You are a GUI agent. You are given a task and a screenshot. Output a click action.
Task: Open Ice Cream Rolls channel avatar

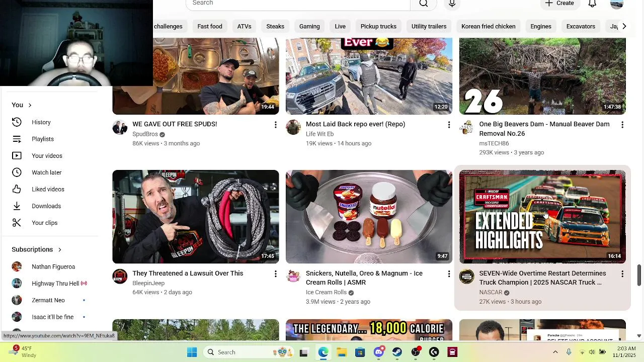point(293,277)
